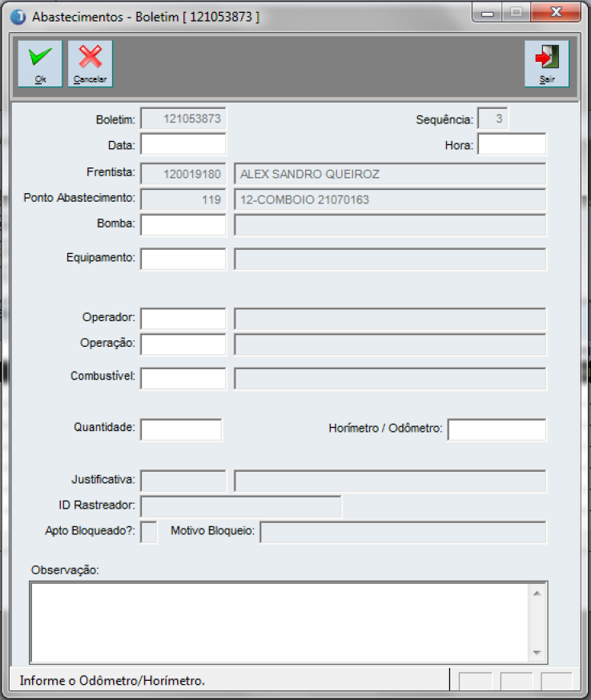Image resolution: width=591 pixels, height=700 pixels.
Task: Focus the Operador code field
Action: pos(183,319)
